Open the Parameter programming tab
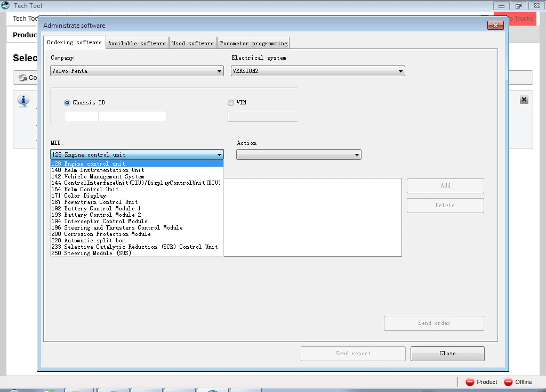The width and height of the screenshot is (546, 392). click(253, 43)
